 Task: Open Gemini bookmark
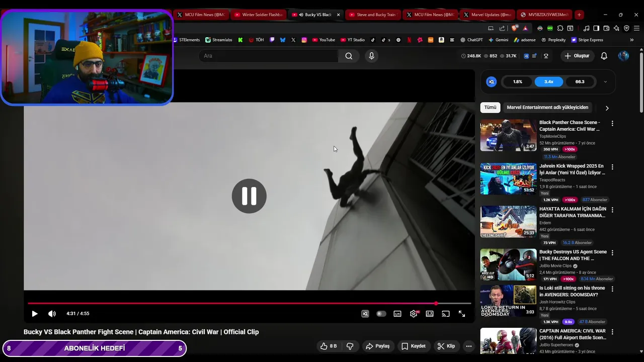498,40
